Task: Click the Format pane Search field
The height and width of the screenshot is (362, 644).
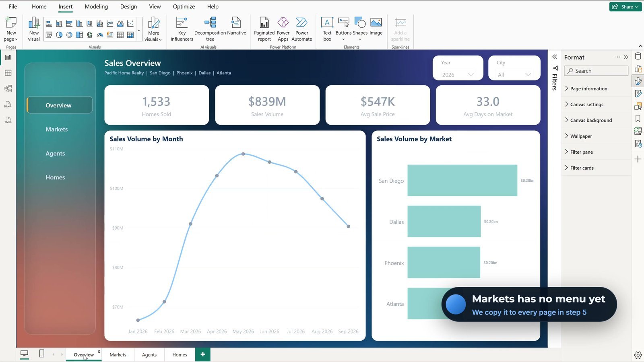Action: (x=596, y=71)
